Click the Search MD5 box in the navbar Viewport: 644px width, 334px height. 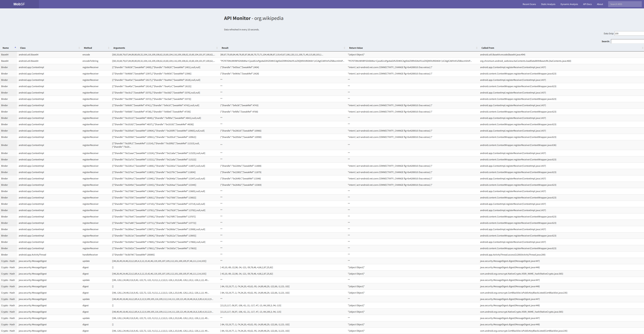625,4
